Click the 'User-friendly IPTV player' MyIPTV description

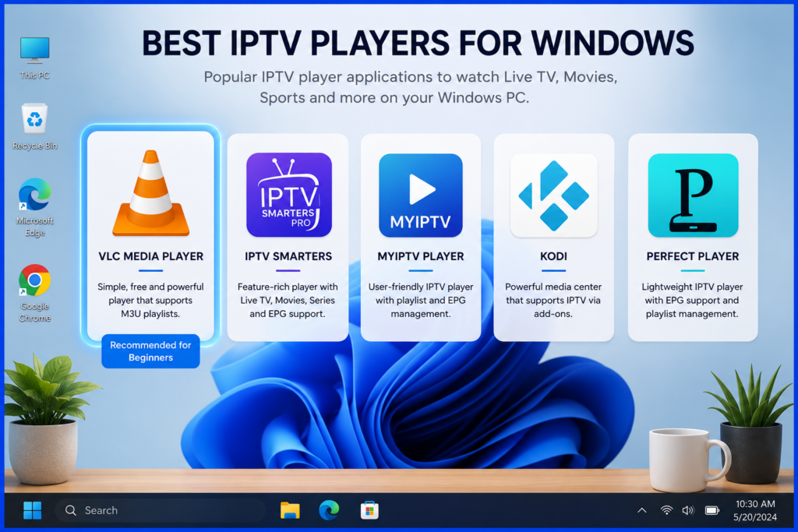point(421,300)
